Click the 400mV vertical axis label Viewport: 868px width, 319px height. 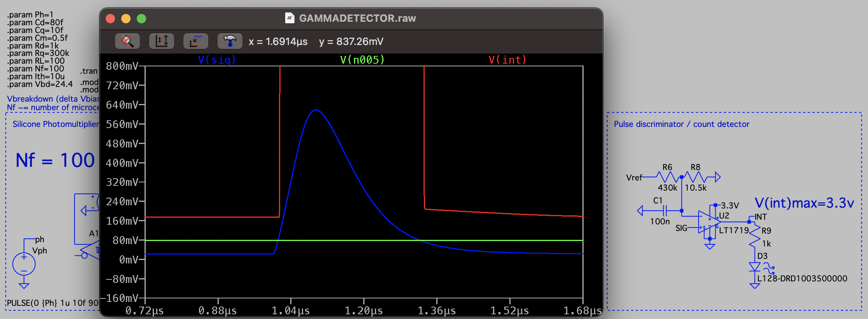[122, 163]
